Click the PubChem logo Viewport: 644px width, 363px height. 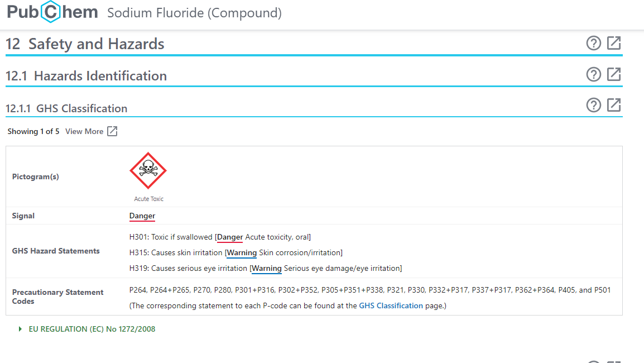coord(52,12)
